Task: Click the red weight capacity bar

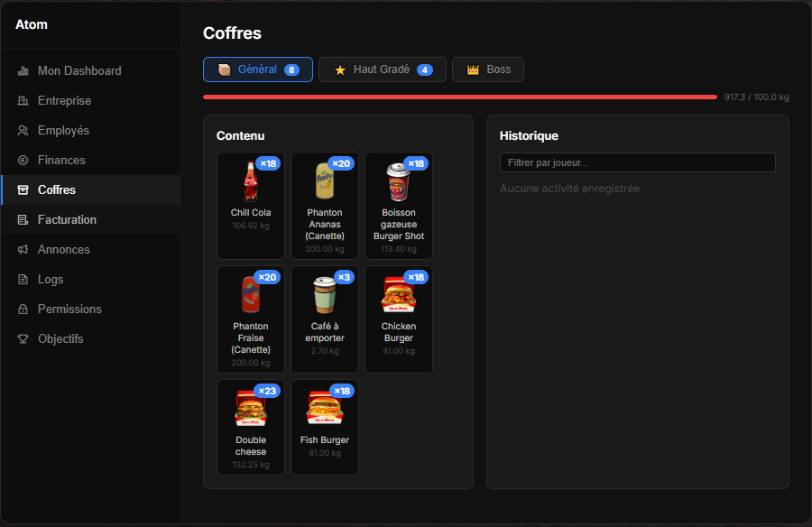Action: pyautogui.click(x=460, y=97)
